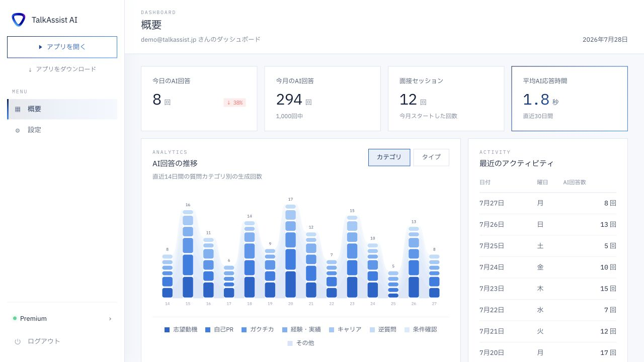This screenshot has width=644, height=362.
Task: Click the 平均AI応答時間 card
Action: pyautogui.click(x=570, y=99)
